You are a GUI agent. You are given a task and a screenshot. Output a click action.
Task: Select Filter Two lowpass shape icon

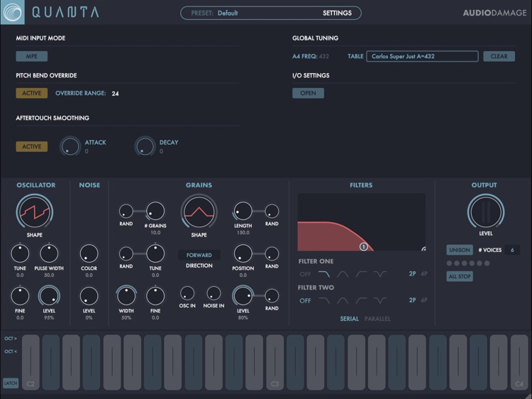(324, 300)
